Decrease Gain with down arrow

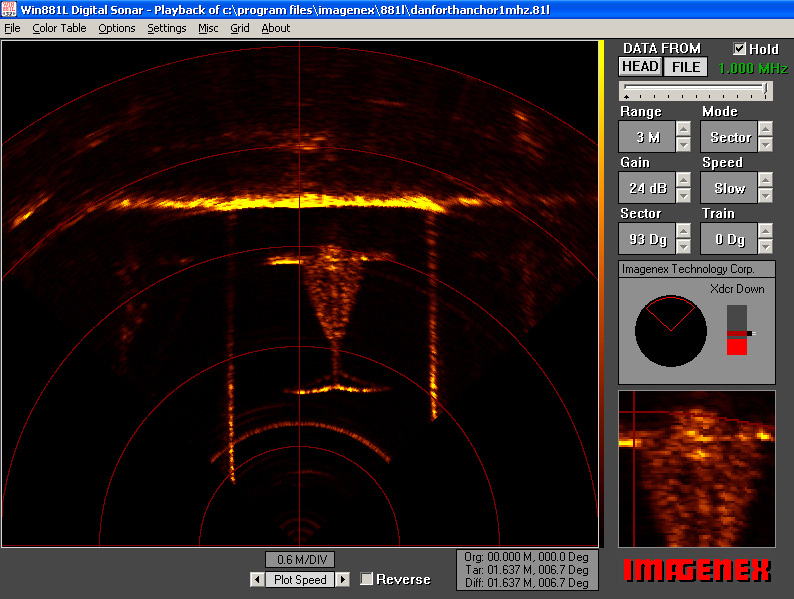pos(683,195)
